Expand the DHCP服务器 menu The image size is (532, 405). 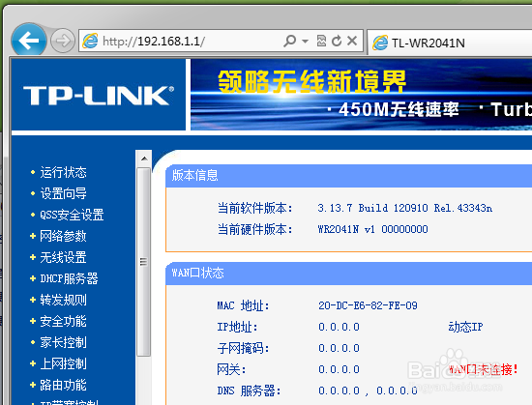69,278
